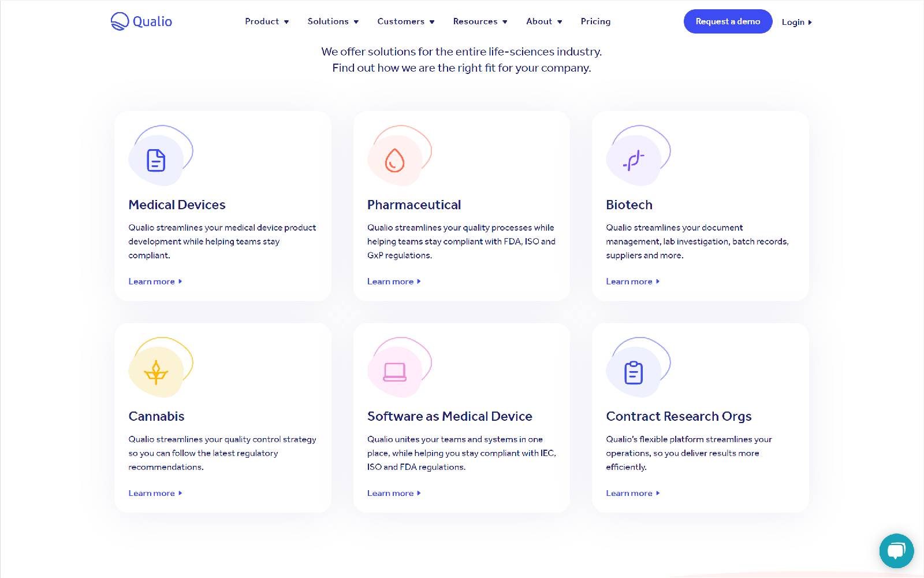Screen dimensions: 924x578
Task: Open the Login link
Action: point(797,22)
